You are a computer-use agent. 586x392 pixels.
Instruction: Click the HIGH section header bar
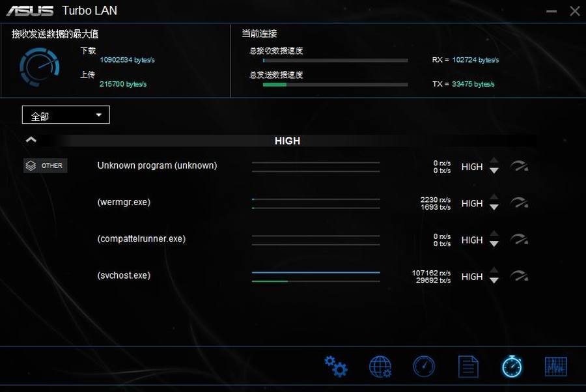pyautogui.click(x=287, y=141)
